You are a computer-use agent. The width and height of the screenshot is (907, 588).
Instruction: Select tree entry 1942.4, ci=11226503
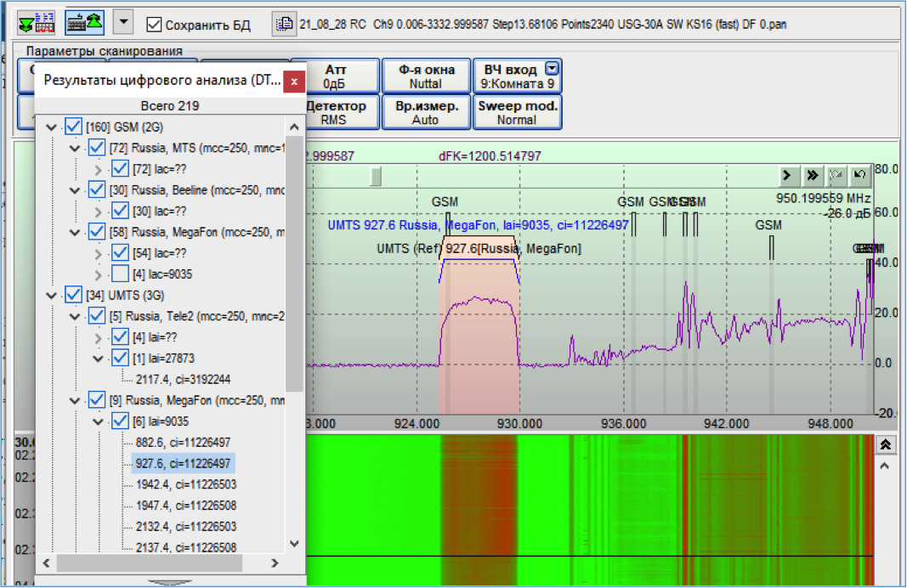coord(185,484)
